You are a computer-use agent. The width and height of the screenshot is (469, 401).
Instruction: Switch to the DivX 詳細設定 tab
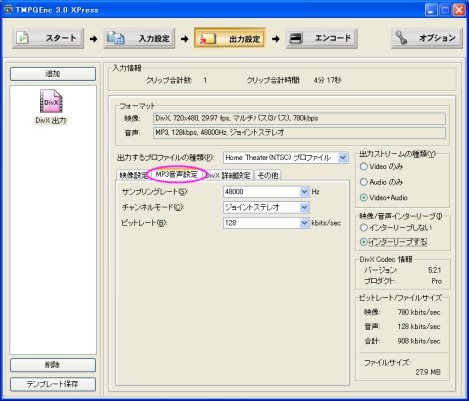[x=229, y=175]
